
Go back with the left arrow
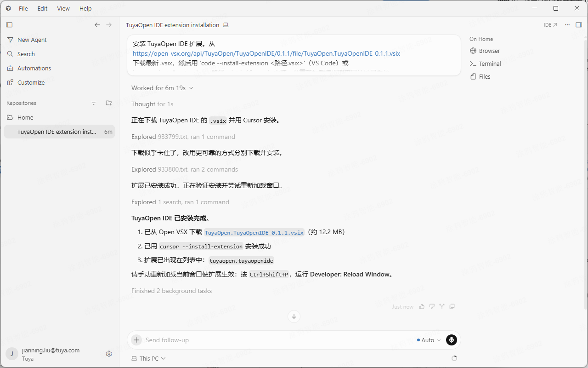click(97, 25)
